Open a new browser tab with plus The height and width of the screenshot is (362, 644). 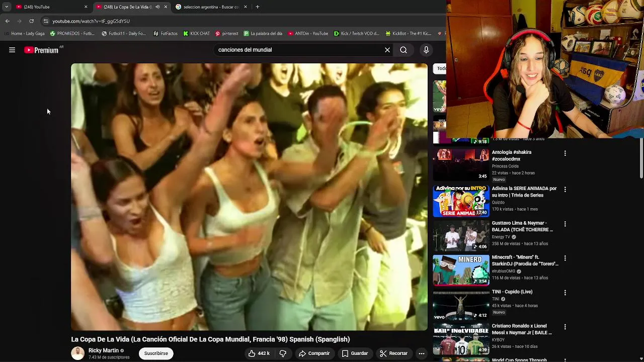[258, 7]
